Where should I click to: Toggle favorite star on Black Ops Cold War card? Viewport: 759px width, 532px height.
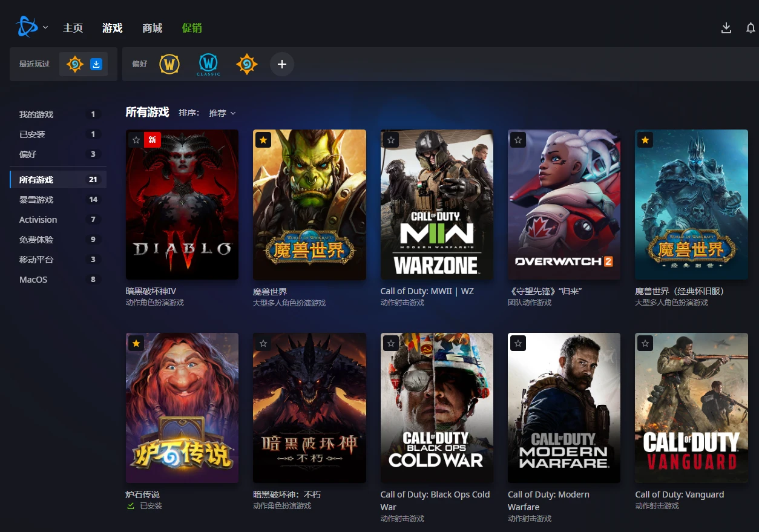pos(391,343)
